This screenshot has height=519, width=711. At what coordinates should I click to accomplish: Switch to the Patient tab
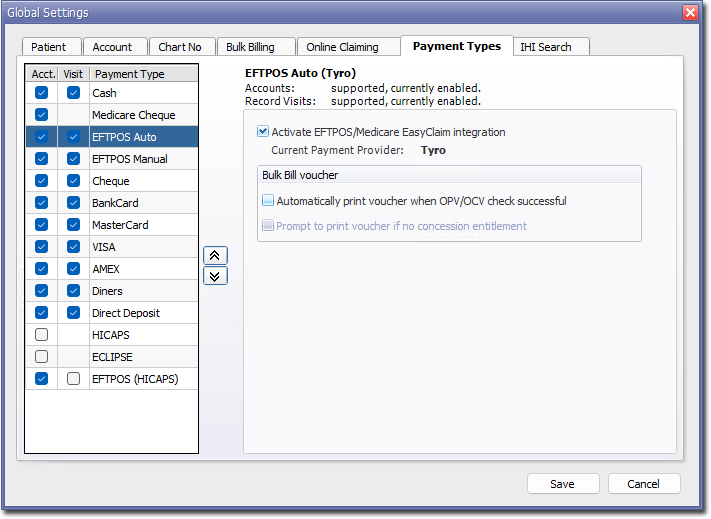coord(48,47)
